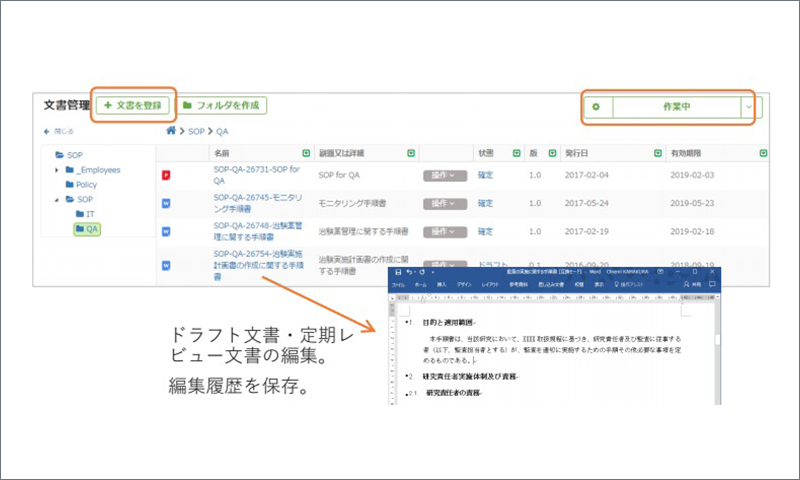The width and height of the screenshot is (800, 480).
Task: Click subtitle text モニタリング手順書
Action: point(352,203)
